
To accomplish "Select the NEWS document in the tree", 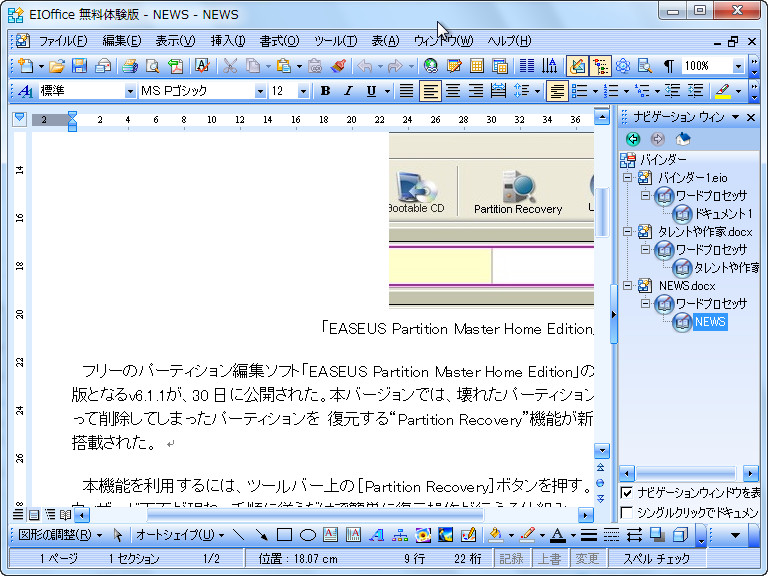I will (x=710, y=322).
